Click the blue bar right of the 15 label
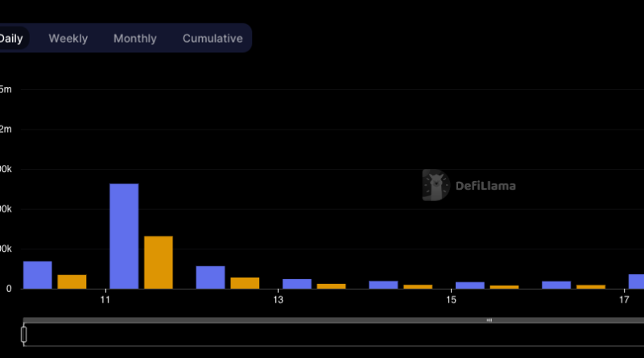This screenshot has height=358, width=644. coord(469,286)
